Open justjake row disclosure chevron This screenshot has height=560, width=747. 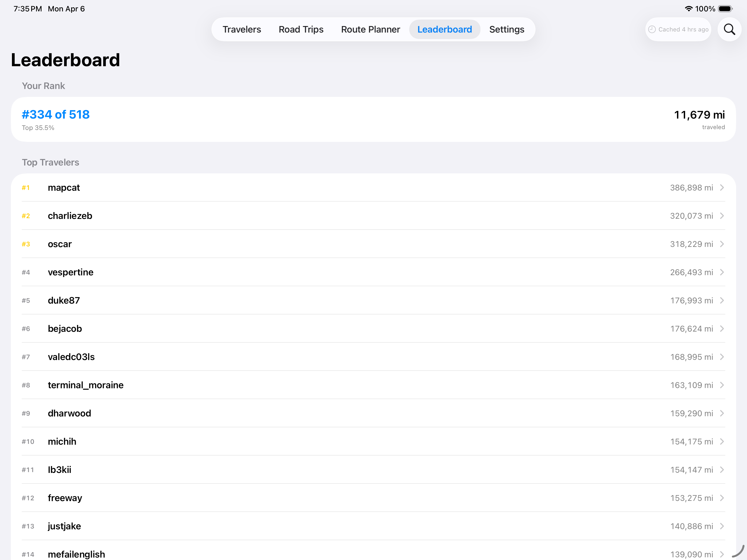click(x=722, y=526)
